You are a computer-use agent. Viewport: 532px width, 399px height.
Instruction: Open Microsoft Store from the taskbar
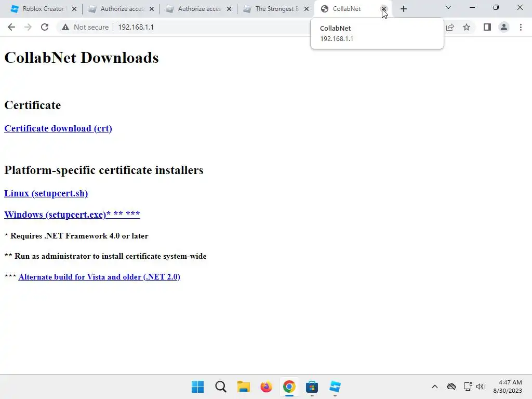coord(312,387)
